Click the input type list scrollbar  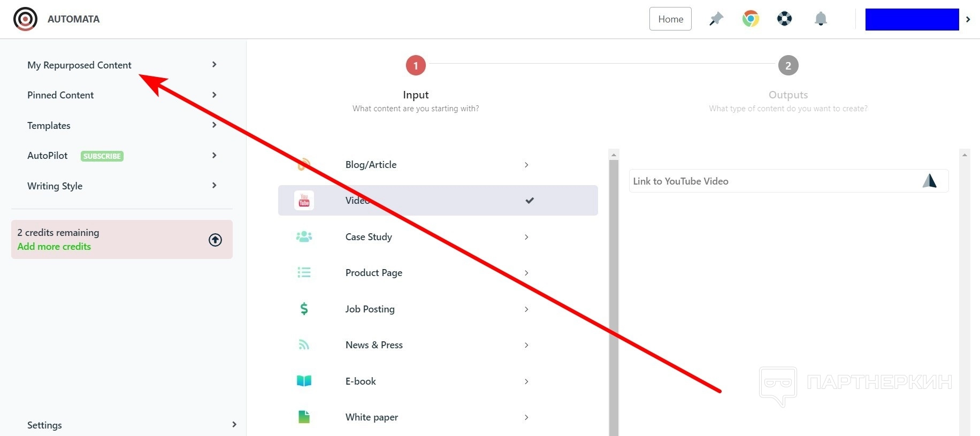click(x=614, y=297)
